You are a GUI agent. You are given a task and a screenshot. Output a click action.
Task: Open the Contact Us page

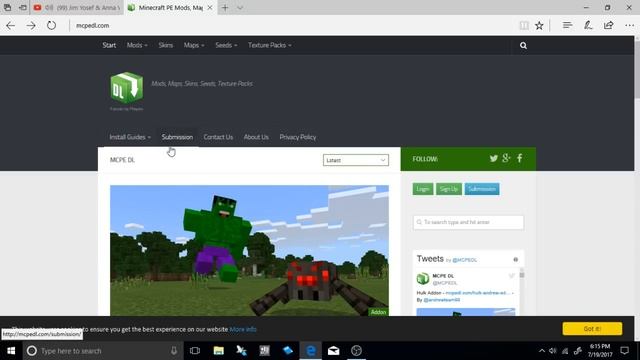(x=218, y=137)
